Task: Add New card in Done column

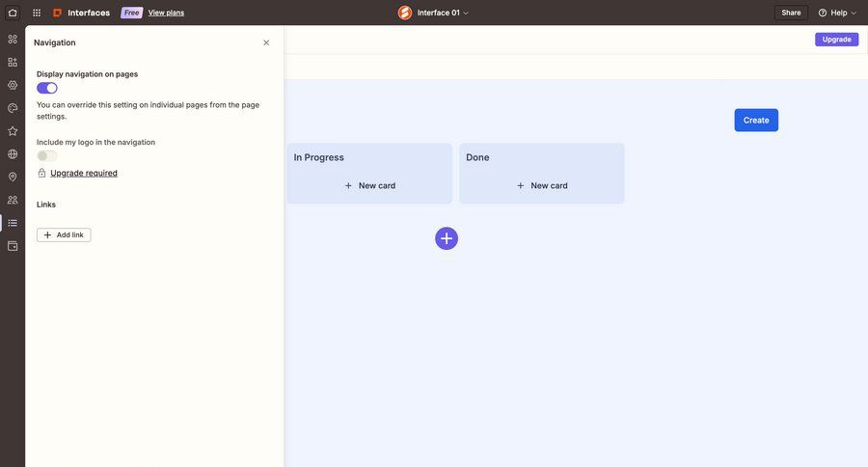Action: (542, 185)
